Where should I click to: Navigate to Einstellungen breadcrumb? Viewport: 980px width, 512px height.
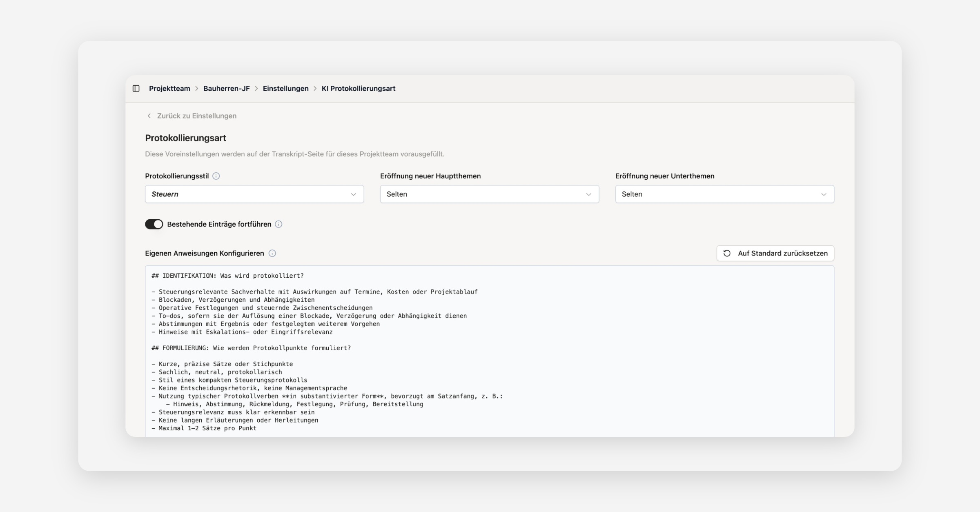click(x=285, y=89)
